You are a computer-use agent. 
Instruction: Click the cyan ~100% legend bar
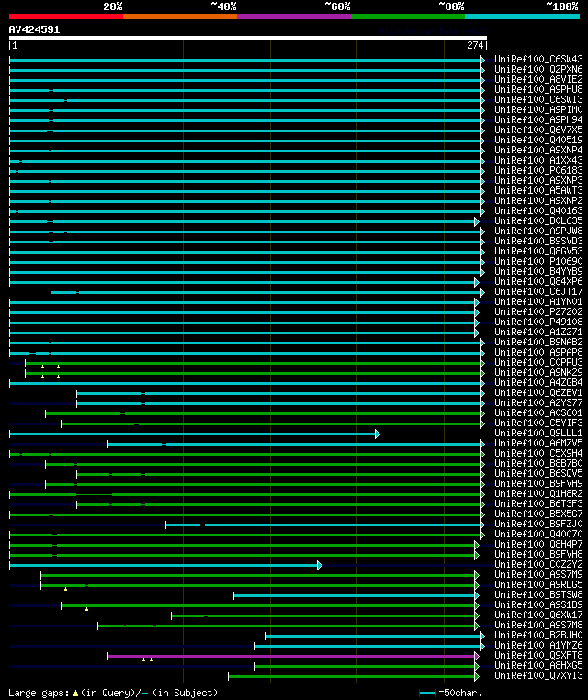(522, 17)
